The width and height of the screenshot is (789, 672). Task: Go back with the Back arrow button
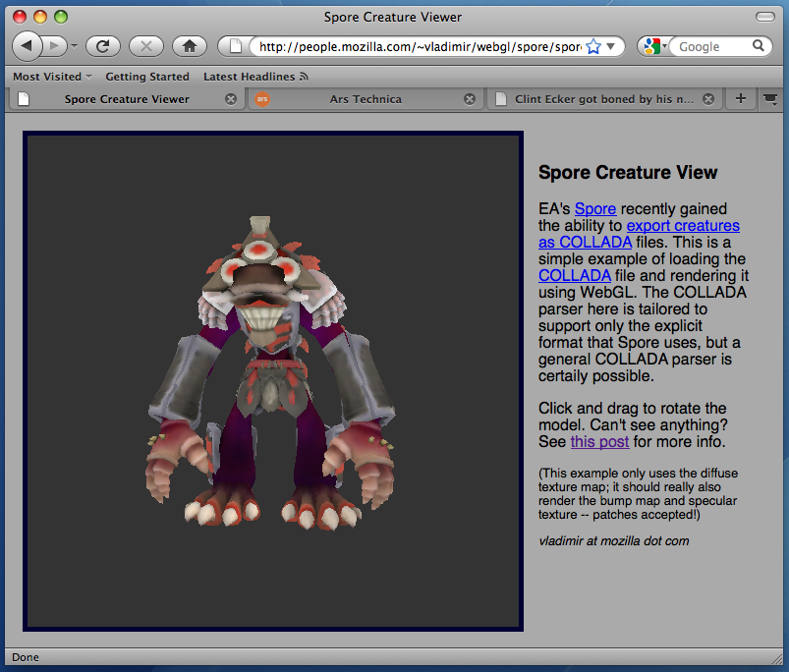27,46
